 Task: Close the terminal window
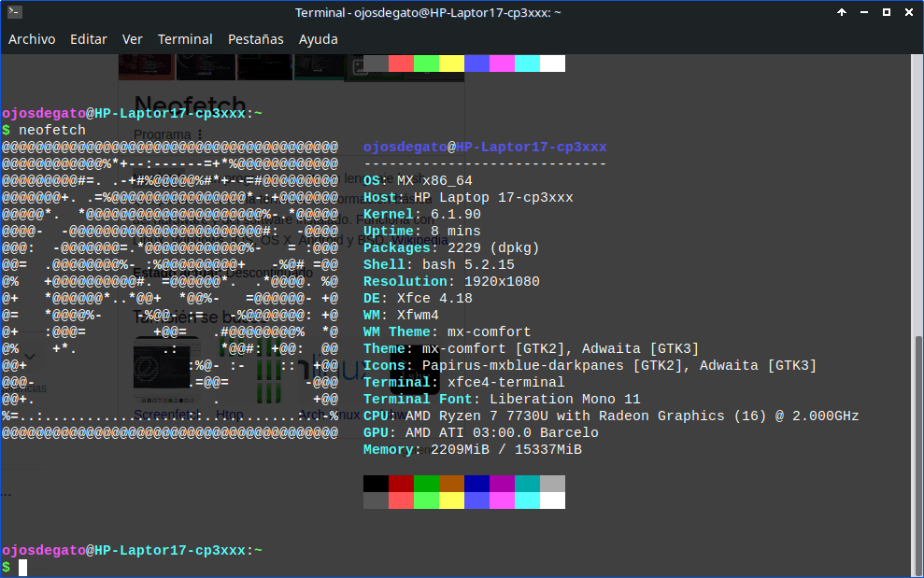click(909, 12)
